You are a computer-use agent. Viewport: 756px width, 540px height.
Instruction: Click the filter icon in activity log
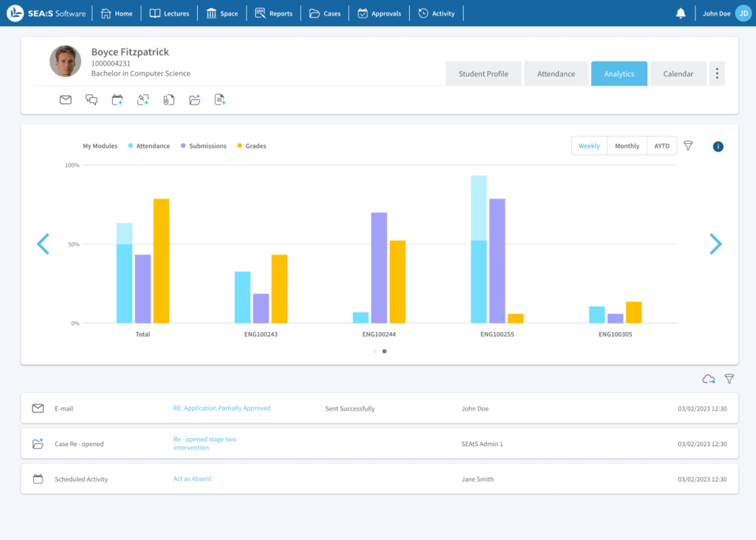click(x=730, y=379)
